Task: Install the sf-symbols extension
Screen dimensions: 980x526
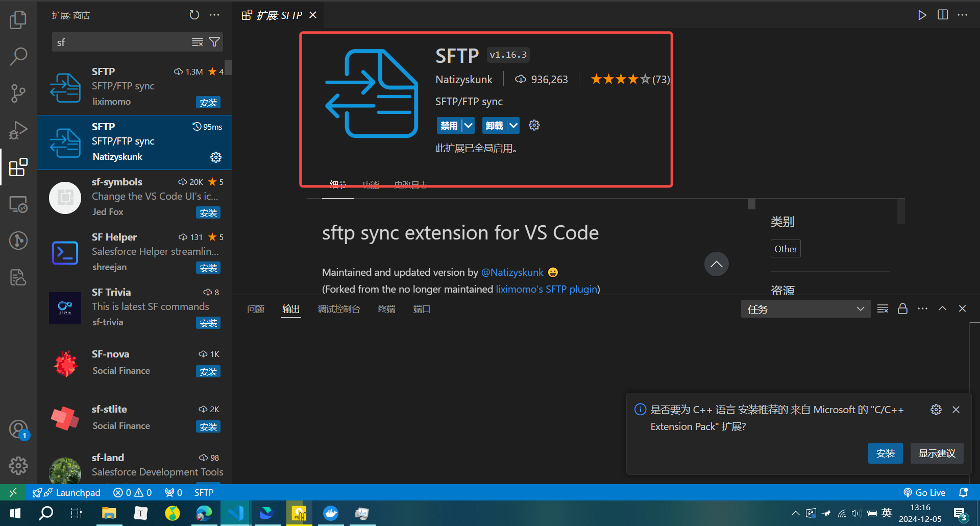Action: (208, 212)
